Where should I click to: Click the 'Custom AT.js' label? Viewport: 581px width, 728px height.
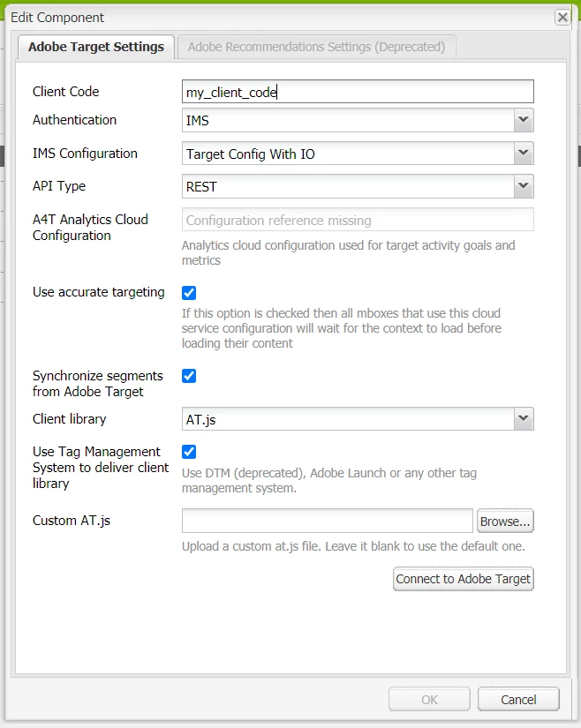coord(72,521)
